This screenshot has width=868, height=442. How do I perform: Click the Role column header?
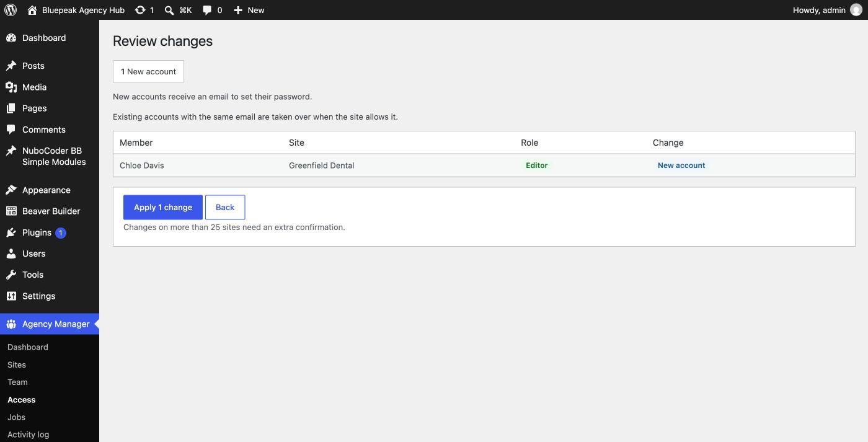click(x=529, y=143)
